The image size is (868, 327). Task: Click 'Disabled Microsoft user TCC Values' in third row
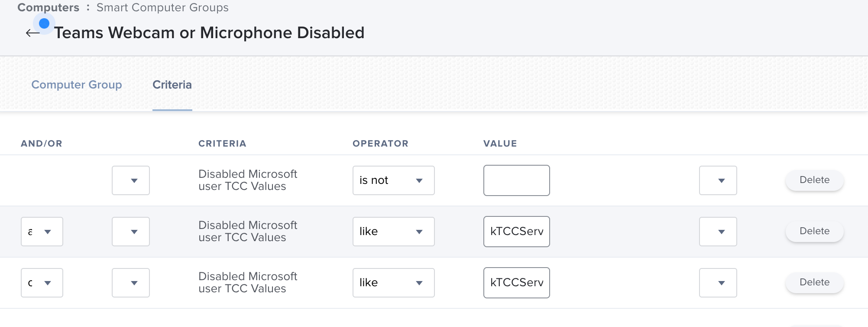(248, 282)
